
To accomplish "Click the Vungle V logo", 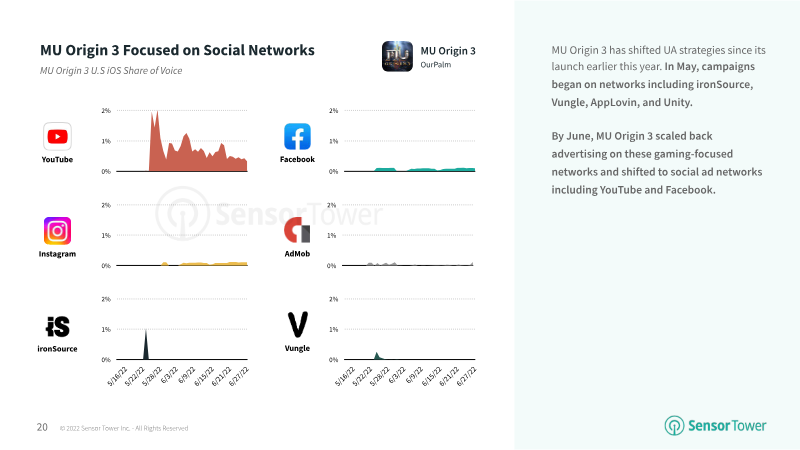I will 297,324.
